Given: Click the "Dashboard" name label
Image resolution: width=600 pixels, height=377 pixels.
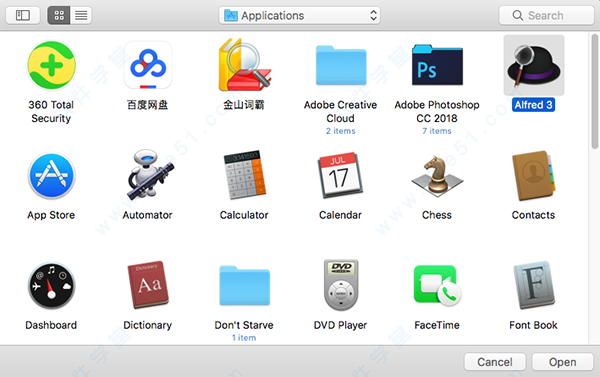Looking at the screenshot, I should [51, 325].
